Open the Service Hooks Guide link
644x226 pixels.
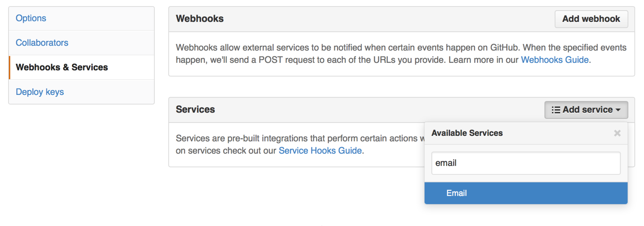320,151
